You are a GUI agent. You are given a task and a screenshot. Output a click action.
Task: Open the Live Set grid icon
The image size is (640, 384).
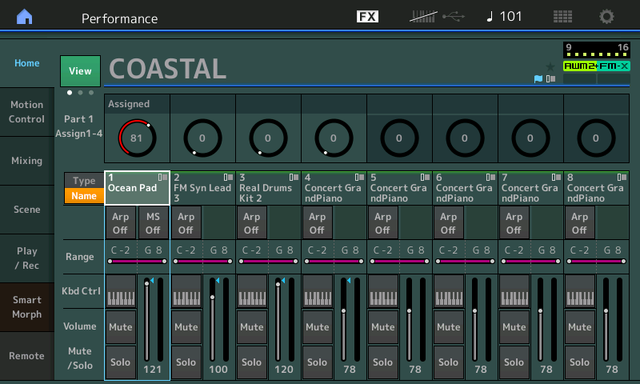pos(562,17)
